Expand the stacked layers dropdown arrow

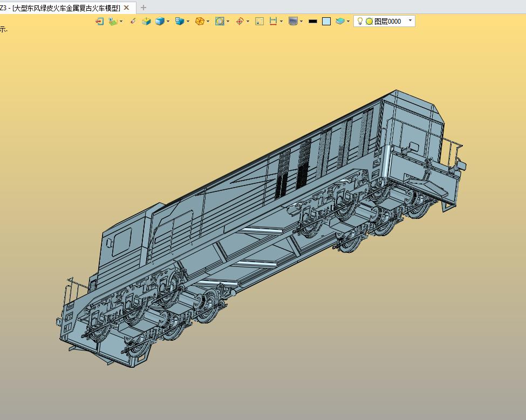[x=348, y=22]
